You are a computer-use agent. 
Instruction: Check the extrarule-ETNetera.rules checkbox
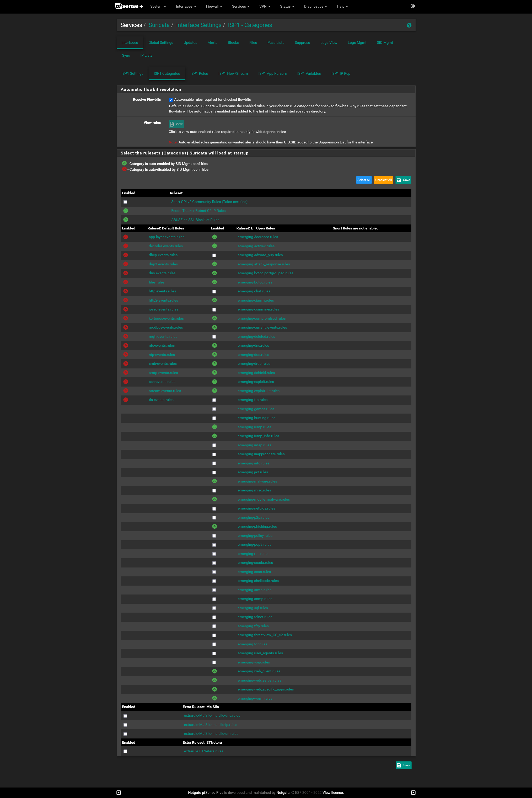coord(125,752)
